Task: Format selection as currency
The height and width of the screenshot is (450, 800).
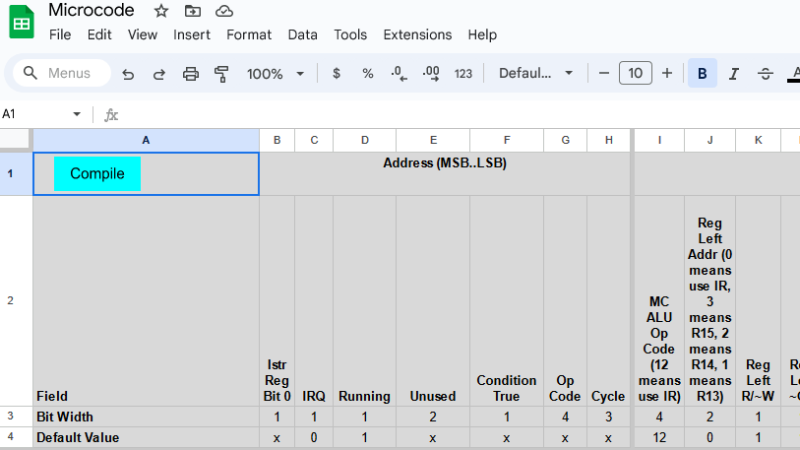Action: click(x=336, y=73)
